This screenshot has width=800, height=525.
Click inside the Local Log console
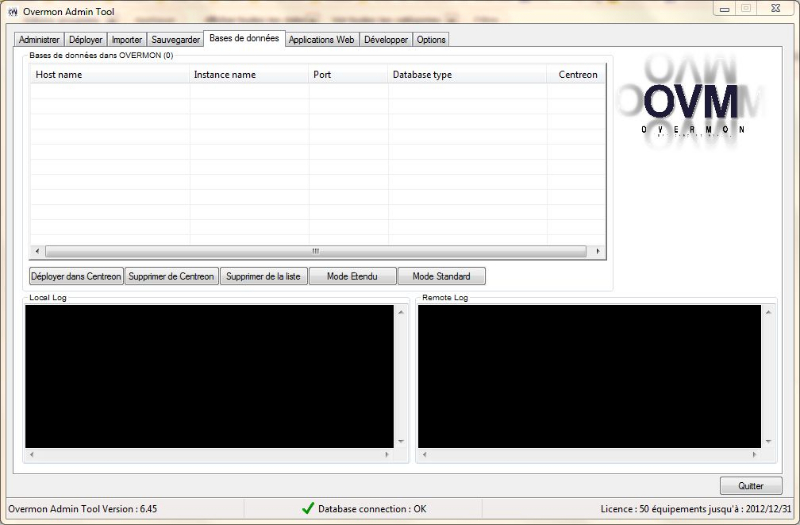pyautogui.click(x=209, y=377)
